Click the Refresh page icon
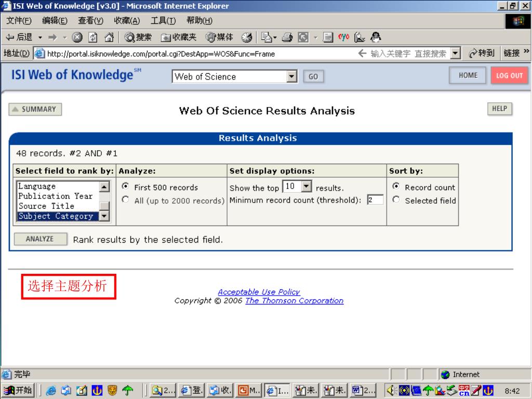Screen dimensions: 532x399 (93, 37)
